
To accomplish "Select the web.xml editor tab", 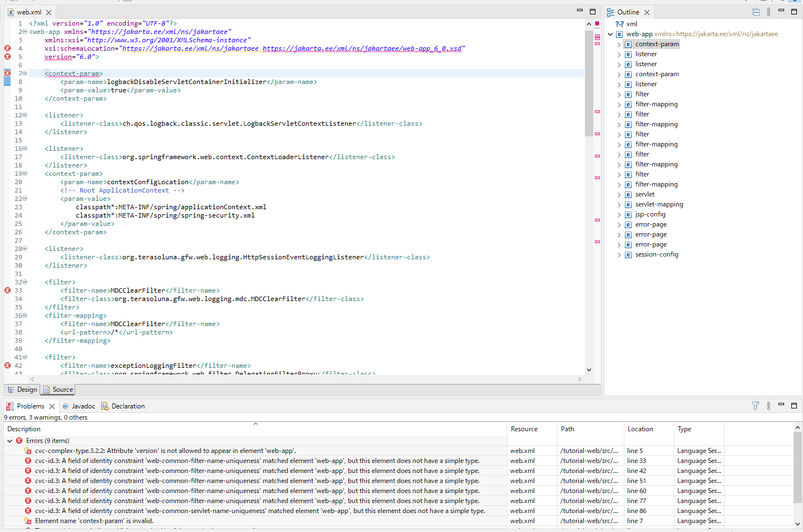I will 29,12.
